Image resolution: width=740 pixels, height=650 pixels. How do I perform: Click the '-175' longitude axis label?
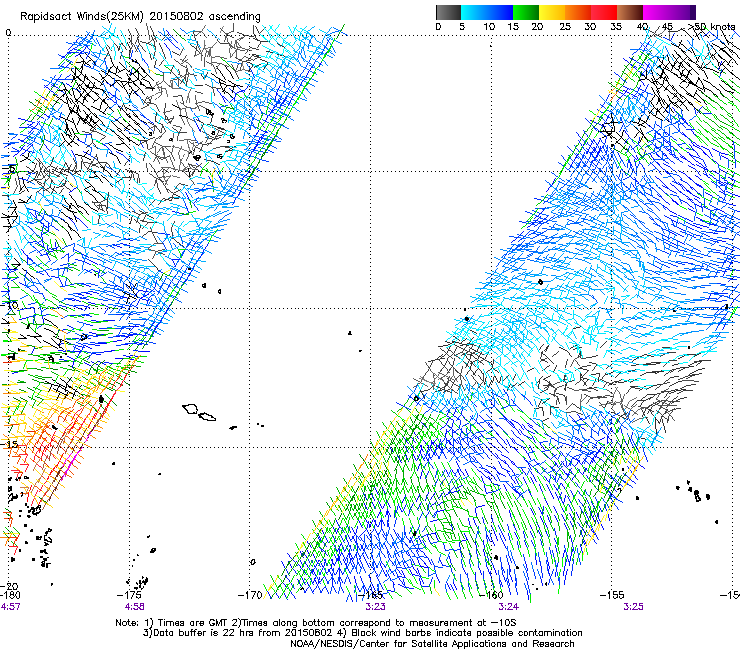click(x=129, y=595)
